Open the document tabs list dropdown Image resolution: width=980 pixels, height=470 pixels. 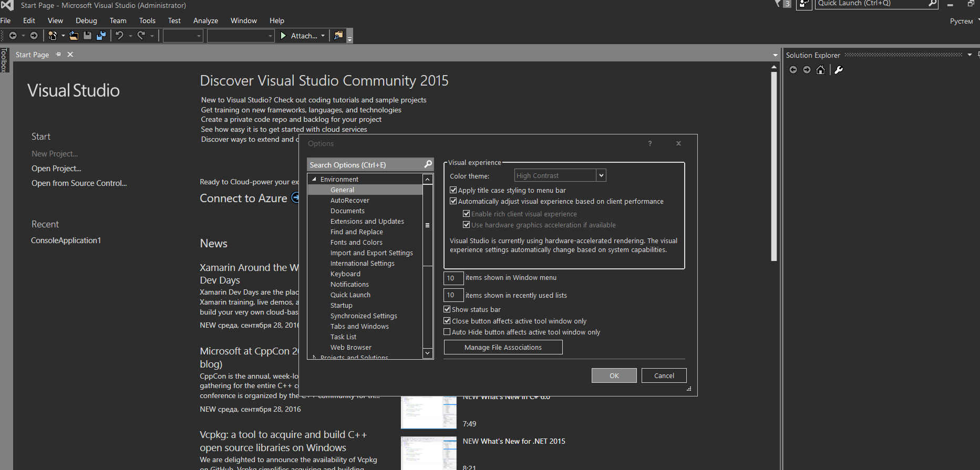click(x=775, y=55)
